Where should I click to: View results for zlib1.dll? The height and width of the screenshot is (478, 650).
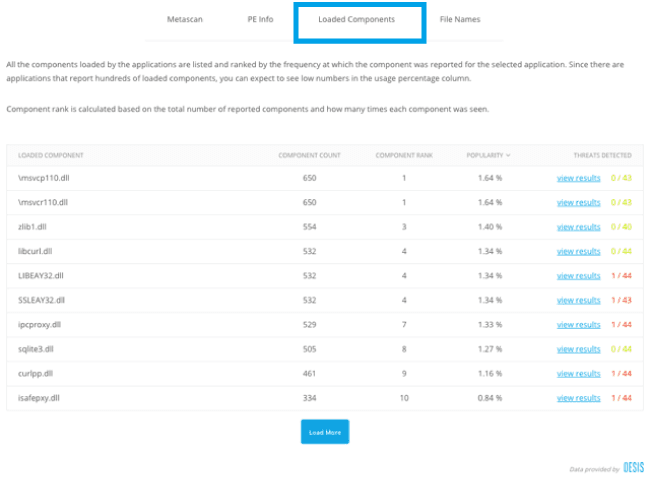tap(578, 227)
